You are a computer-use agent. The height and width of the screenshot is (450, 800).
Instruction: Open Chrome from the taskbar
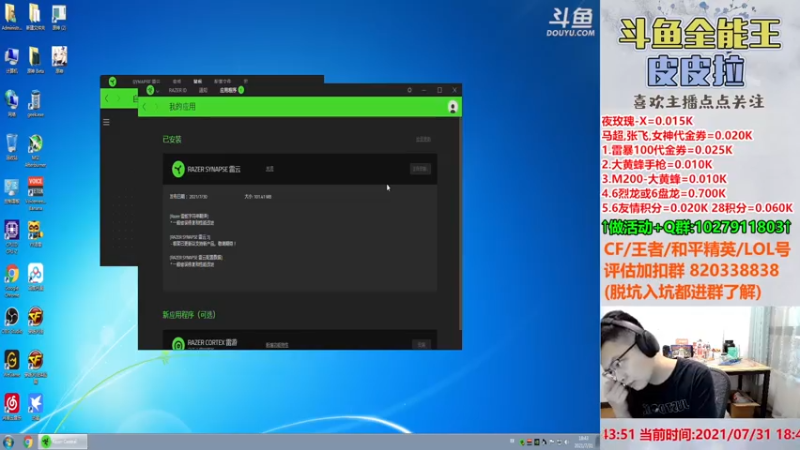coord(28,442)
